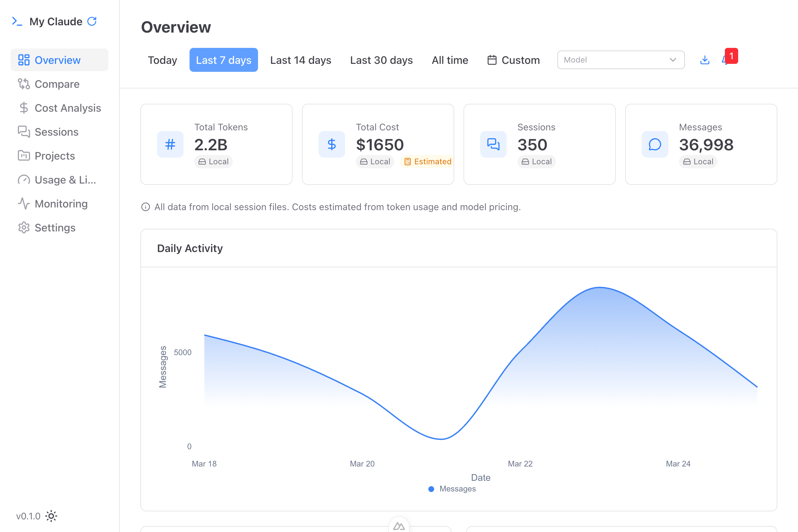Screen dimensions: 798x532
Task: Click the $1650 total cost value
Action: [x=380, y=145]
